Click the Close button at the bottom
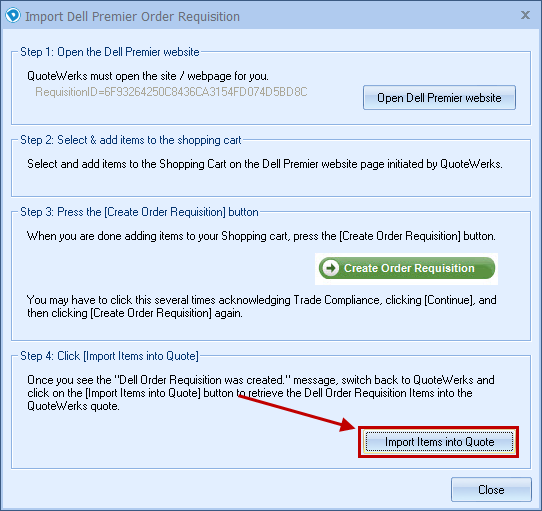 (x=491, y=490)
